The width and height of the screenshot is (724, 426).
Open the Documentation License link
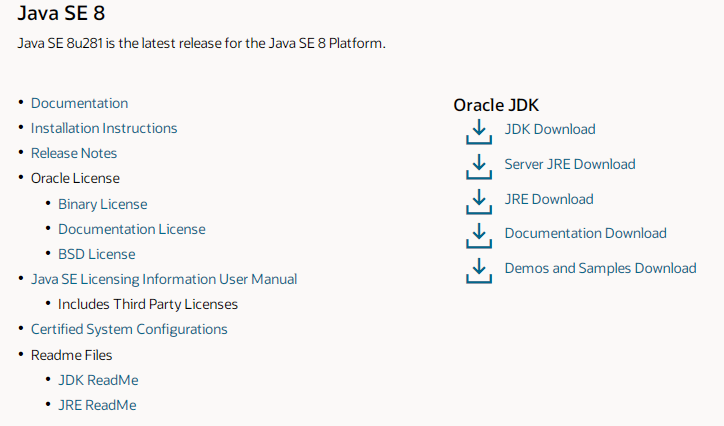coord(132,229)
